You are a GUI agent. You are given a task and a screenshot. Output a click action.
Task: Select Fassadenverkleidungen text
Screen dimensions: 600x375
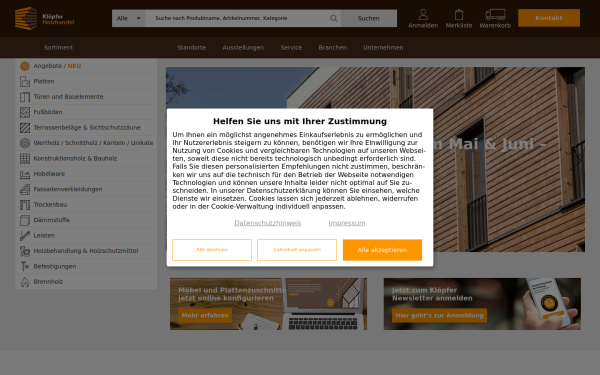[x=68, y=189]
